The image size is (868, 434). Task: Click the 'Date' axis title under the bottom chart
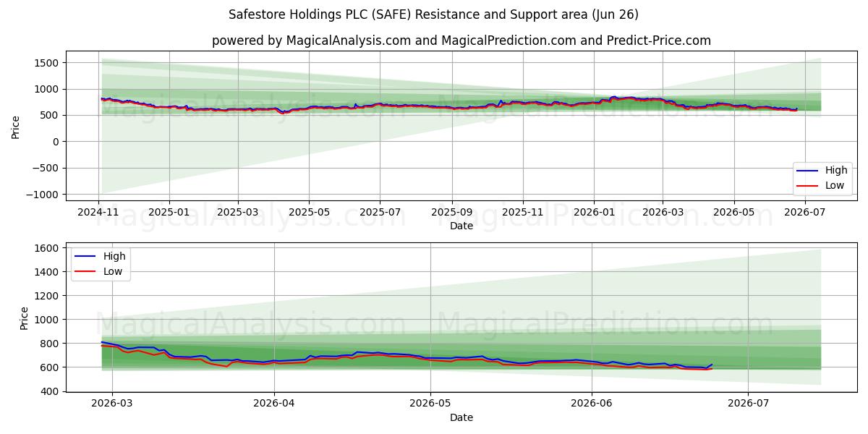click(461, 418)
